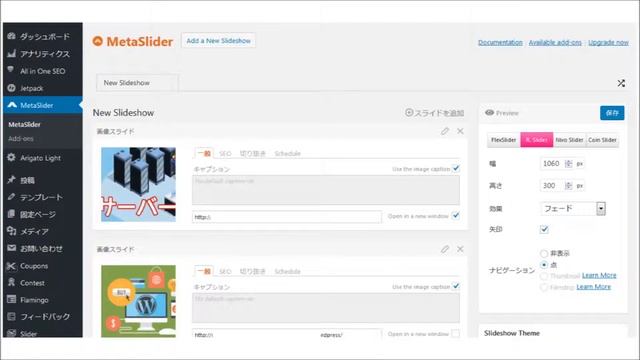Image resolution: width=640 pixels, height=360 pixels.
Task: Click the first slide caption text area
Action: pyautogui.click(x=326, y=190)
